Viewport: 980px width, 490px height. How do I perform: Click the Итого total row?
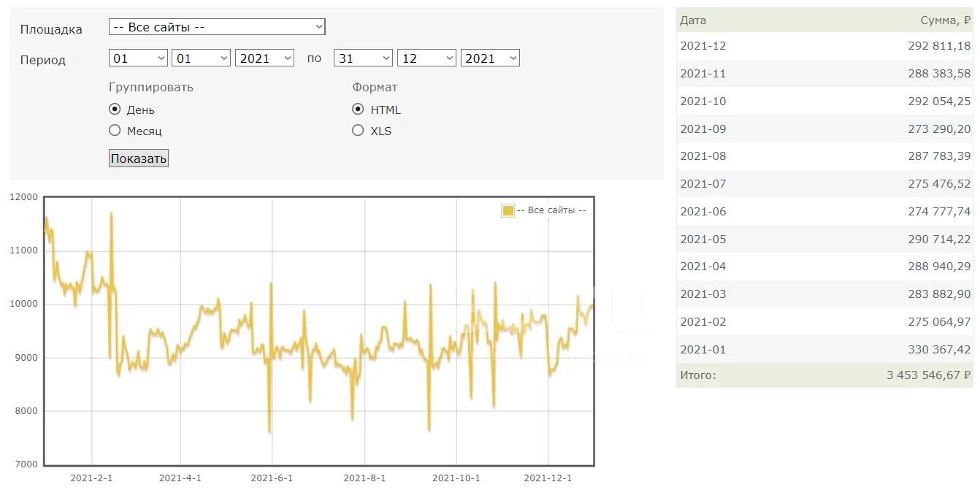click(x=824, y=375)
